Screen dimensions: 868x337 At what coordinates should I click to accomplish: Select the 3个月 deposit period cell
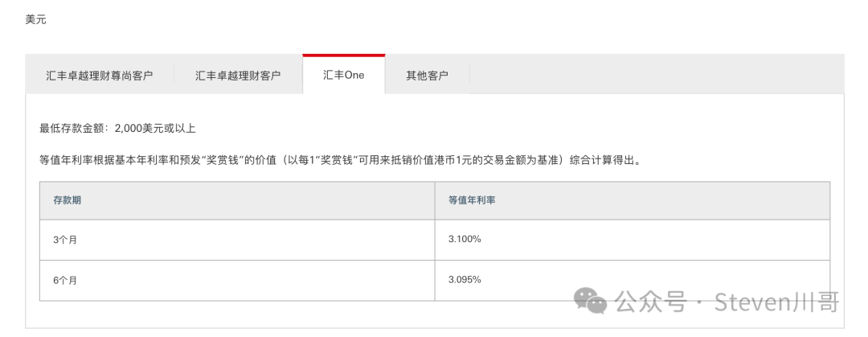[x=237, y=240]
